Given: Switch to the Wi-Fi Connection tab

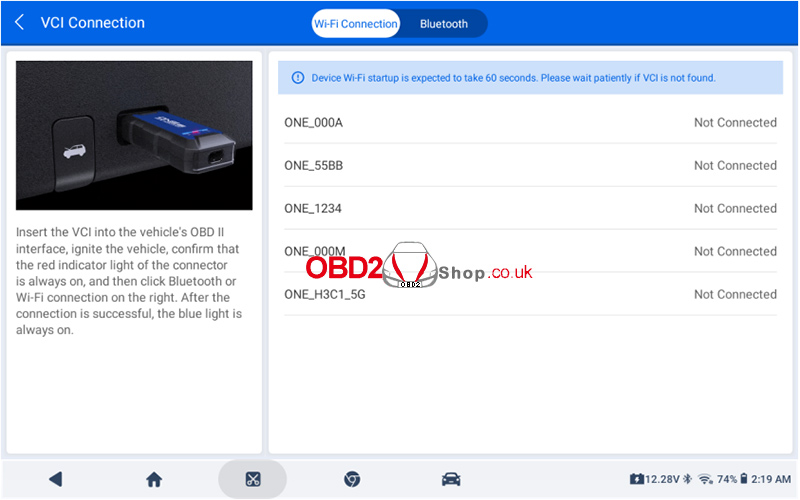Looking at the screenshot, I should click(x=355, y=24).
